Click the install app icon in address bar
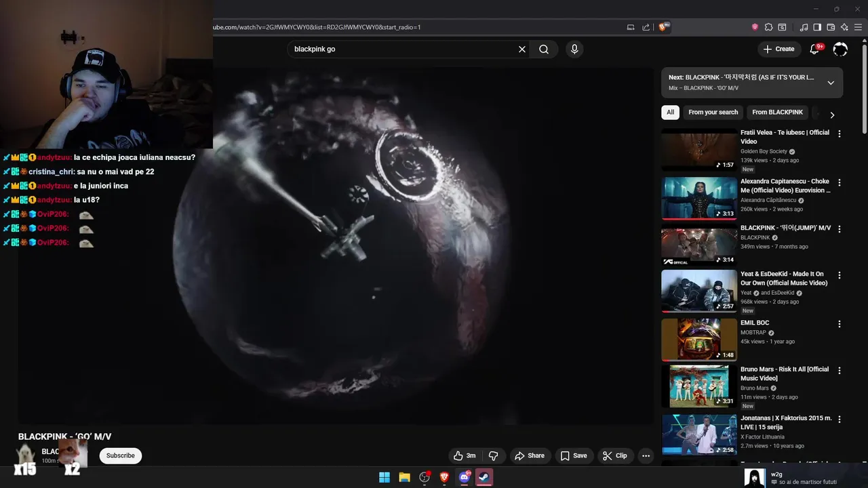 click(x=631, y=27)
